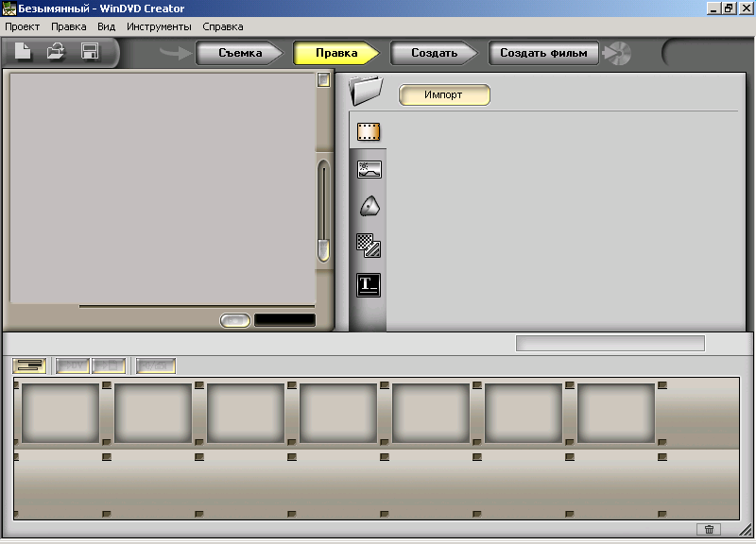Select the second storyboard clip slot
Viewport: 756px width, 544px height.
[x=153, y=413]
